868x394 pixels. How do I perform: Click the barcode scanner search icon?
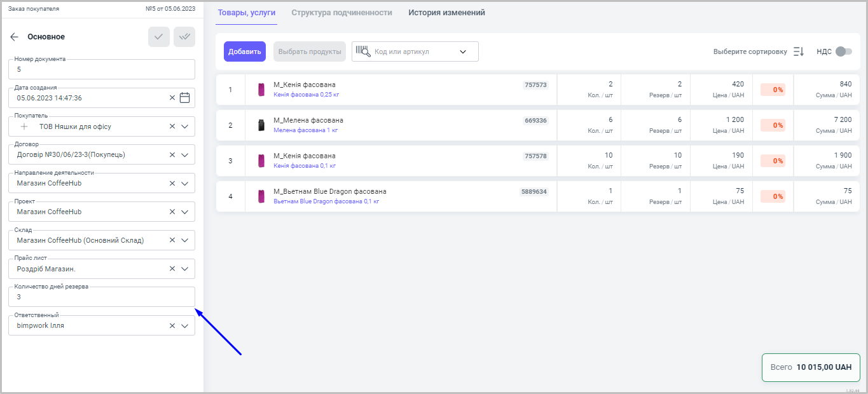[x=362, y=51]
